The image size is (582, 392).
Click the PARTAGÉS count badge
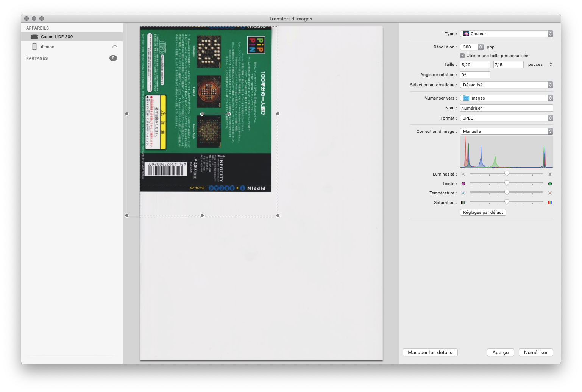(113, 58)
